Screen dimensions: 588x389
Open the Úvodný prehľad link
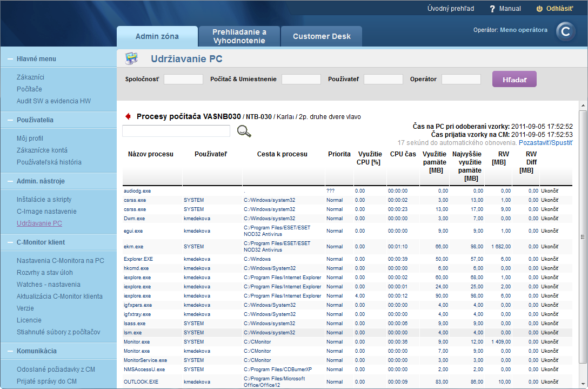coord(451,8)
